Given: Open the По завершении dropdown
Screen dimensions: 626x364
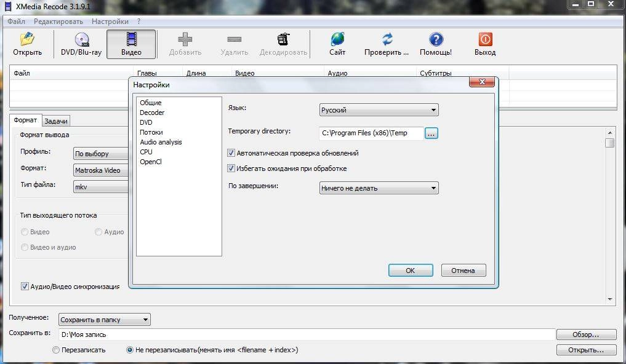Looking at the screenshot, I should coord(379,188).
